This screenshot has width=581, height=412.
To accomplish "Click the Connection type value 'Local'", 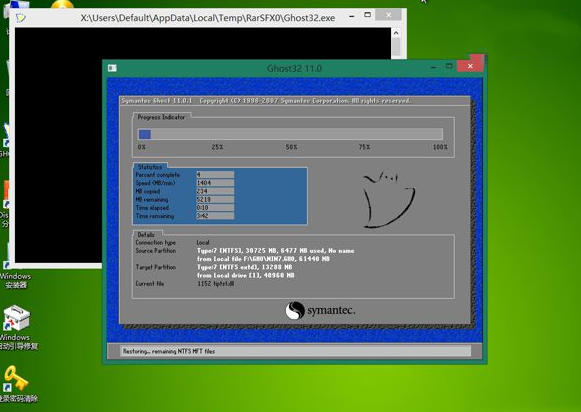I will click(x=203, y=242).
